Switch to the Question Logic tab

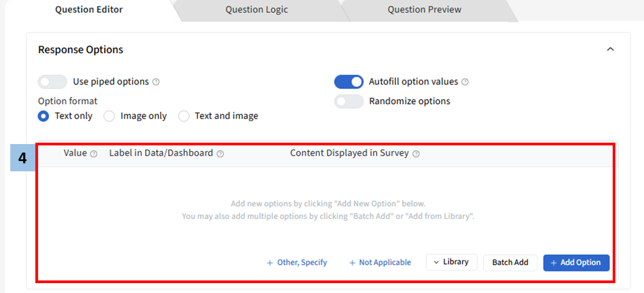(256, 10)
